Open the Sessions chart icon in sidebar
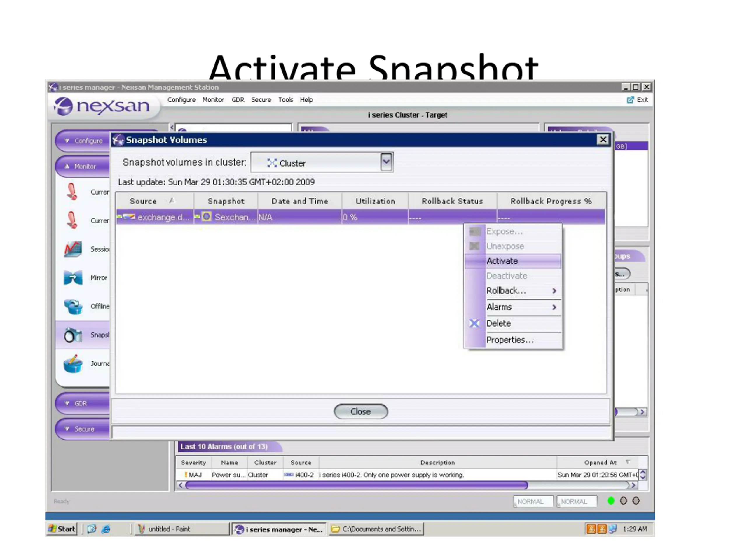This screenshot has height=560, width=747. [73, 249]
